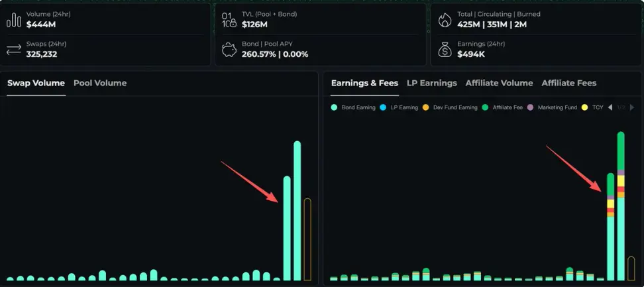The image size is (644, 287).
Task: Toggle LP Earning legend series
Action: pos(400,107)
